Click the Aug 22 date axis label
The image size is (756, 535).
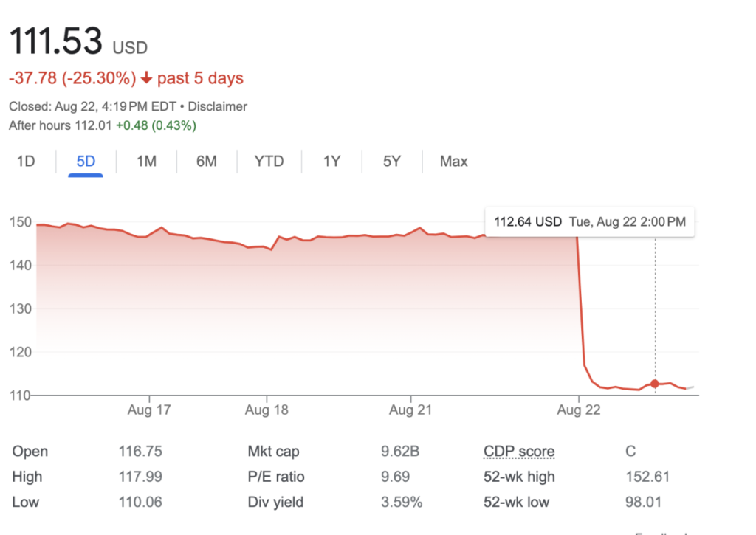578,410
